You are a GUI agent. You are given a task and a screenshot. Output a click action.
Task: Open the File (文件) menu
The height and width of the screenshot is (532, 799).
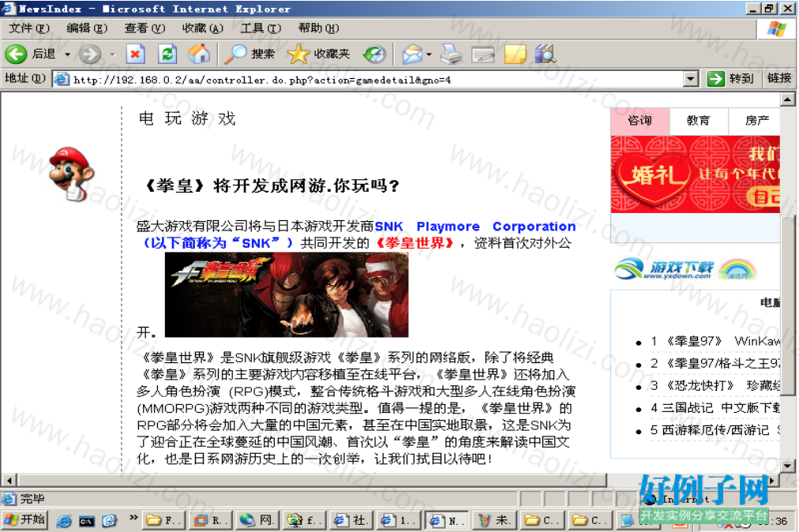pyautogui.click(x=29, y=28)
